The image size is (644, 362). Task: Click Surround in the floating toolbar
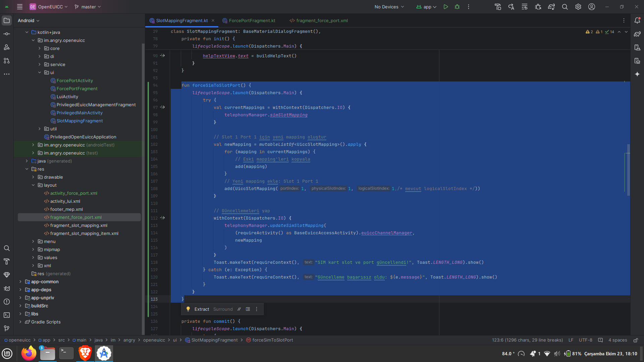pyautogui.click(x=223, y=309)
